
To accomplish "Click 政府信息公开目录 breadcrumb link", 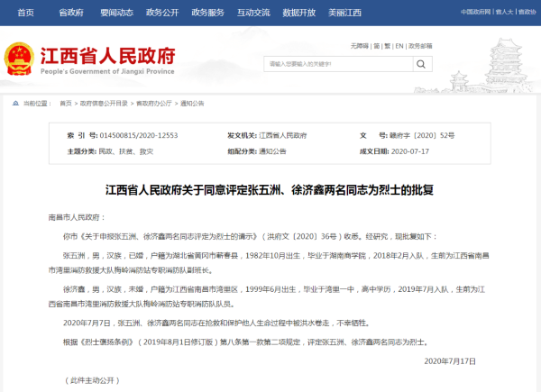I will (x=104, y=104).
